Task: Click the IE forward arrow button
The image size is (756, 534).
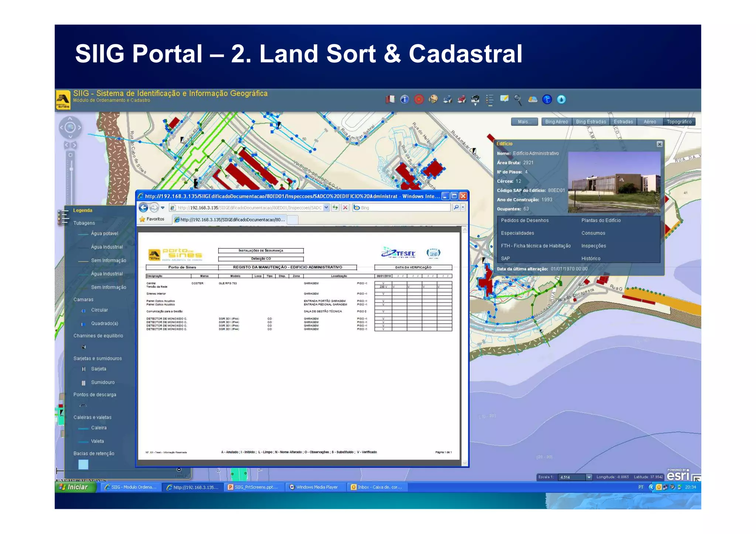Action: [154, 208]
